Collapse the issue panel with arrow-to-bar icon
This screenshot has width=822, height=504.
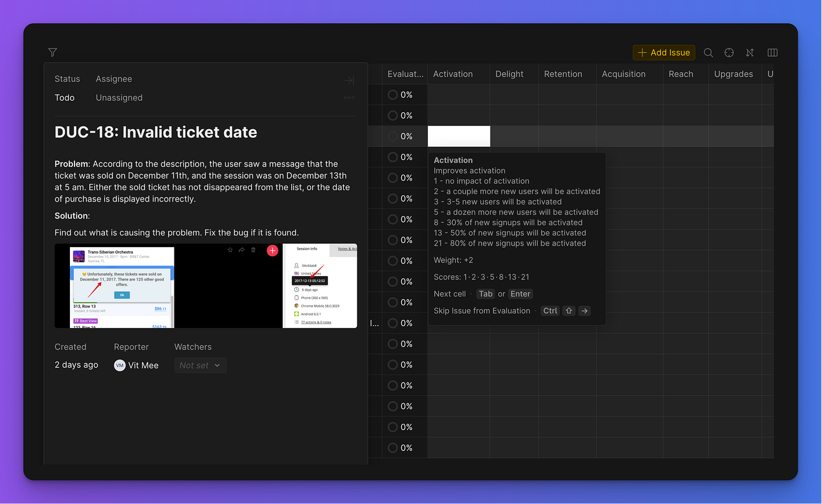coord(349,81)
